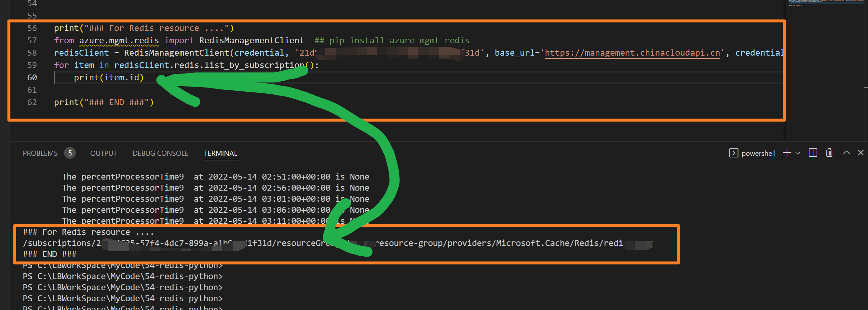Close the terminal panel with the X
The image size is (868, 310).
(861, 153)
